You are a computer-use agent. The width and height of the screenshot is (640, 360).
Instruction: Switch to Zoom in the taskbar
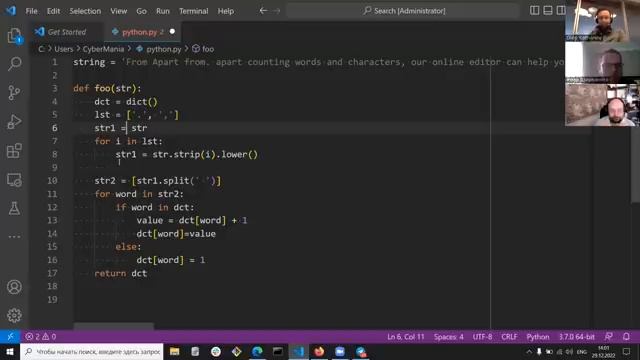pyautogui.click(x=340, y=351)
